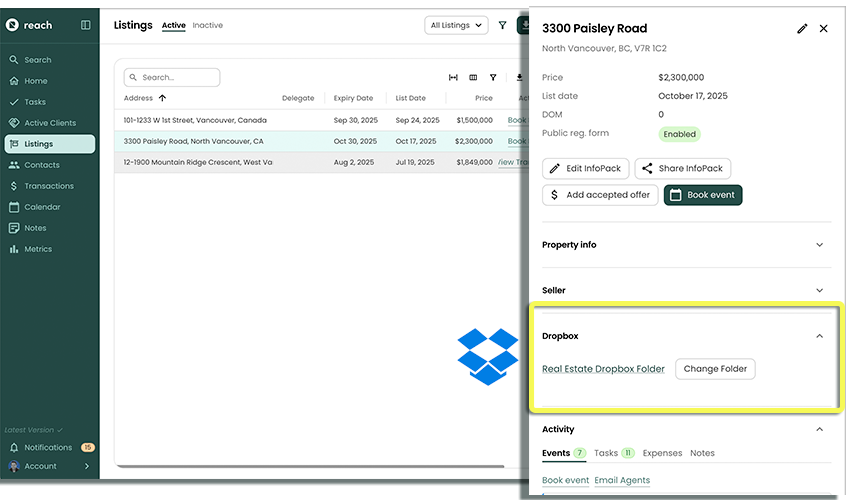Collapse the sidebar with the panel icon
The width and height of the screenshot is (846, 500).
85,25
